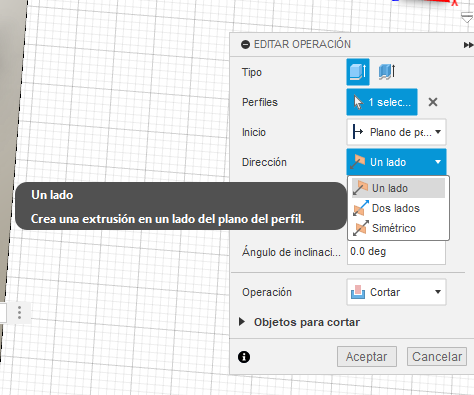Open the ViewCube dropdown arrow

point(467,17)
